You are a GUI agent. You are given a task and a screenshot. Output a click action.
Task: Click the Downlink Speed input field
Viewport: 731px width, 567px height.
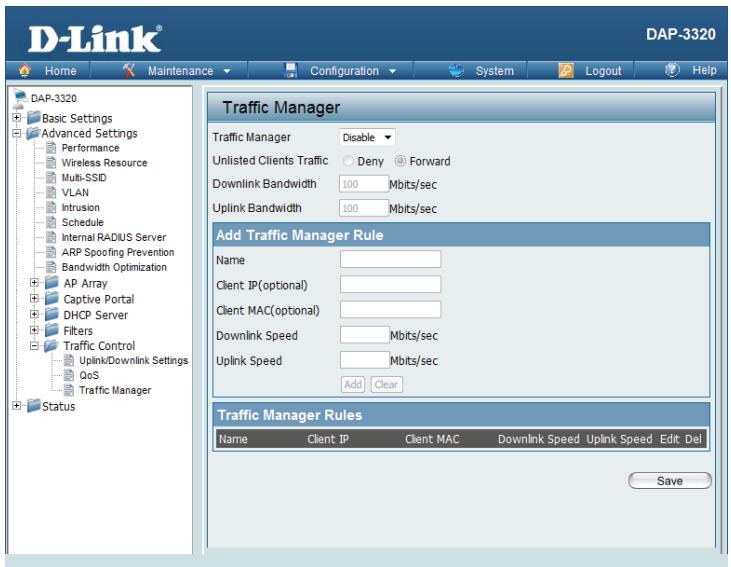pyautogui.click(x=365, y=335)
